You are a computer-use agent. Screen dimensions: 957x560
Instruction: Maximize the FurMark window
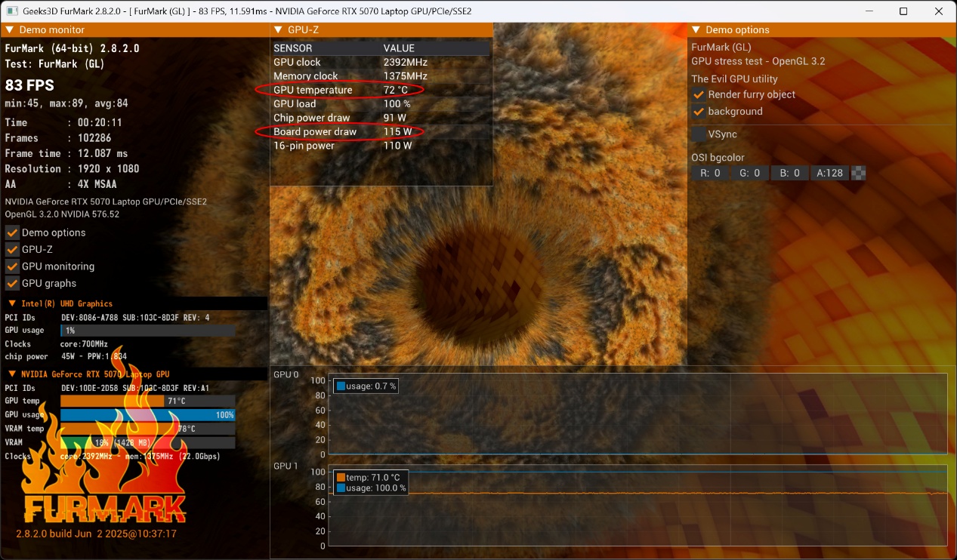[x=904, y=11]
